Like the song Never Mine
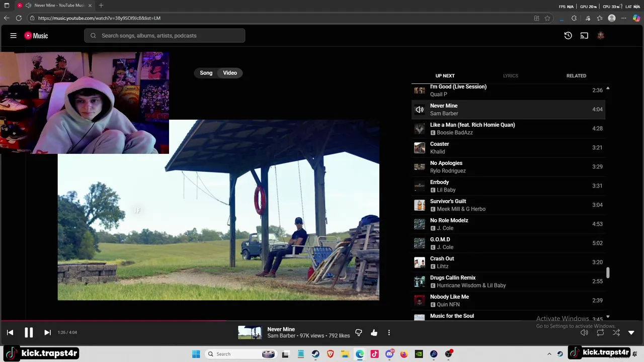Viewport: 644px width, 362px height. pyautogui.click(x=374, y=332)
